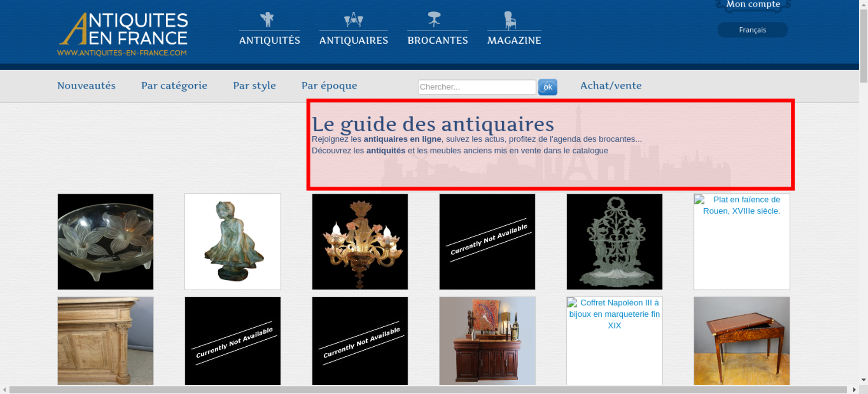Open the Mon compte link
Image resolution: width=868 pixels, height=394 pixels.
tap(753, 5)
